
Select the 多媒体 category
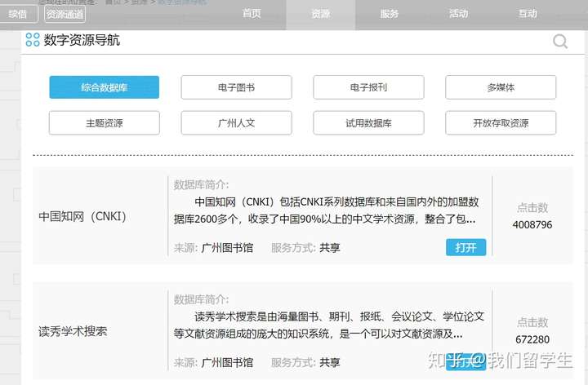click(x=501, y=87)
